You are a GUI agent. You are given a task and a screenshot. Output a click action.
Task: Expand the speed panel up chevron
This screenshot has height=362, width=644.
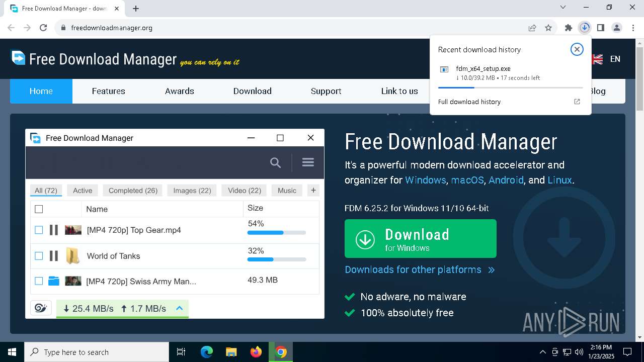coord(179,308)
